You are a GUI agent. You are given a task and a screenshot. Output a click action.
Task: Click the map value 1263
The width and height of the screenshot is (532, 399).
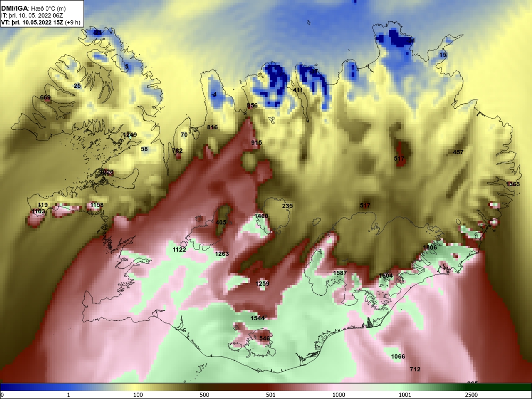click(x=222, y=254)
